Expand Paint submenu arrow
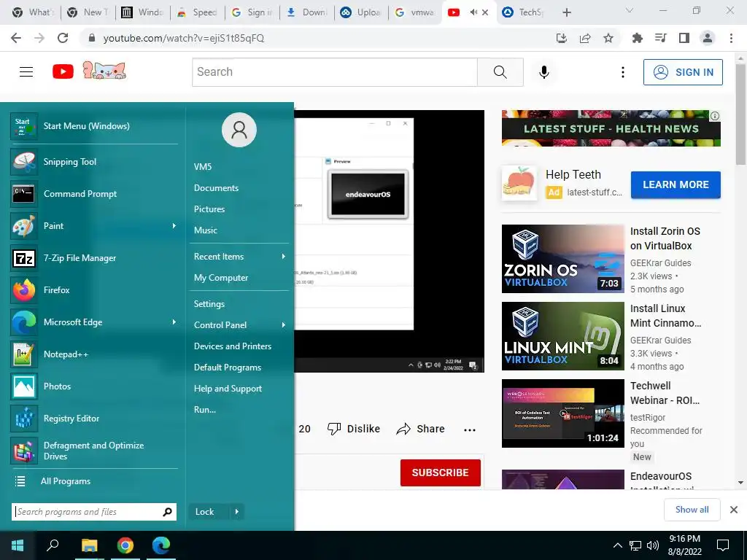This screenshot has height=560, width=747. (x=174, y=226)
